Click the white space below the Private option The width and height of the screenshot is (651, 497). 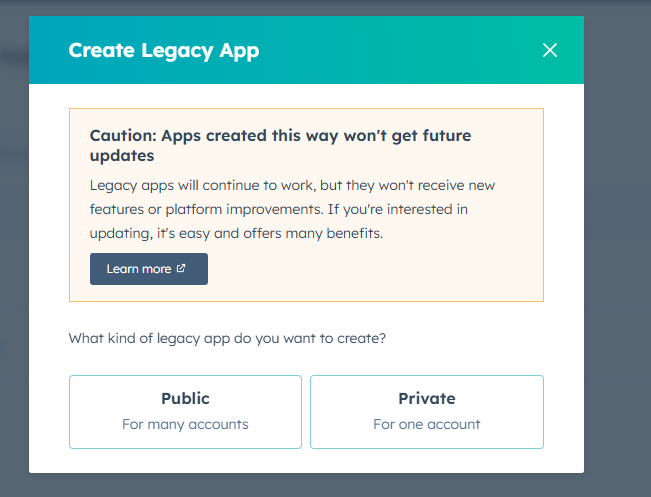click(x=427, y=461)
